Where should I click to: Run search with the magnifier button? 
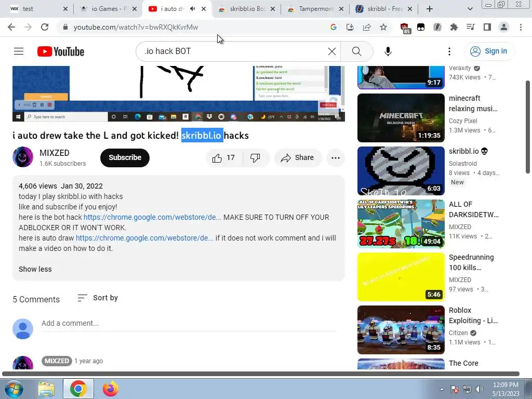coord(356,51)
